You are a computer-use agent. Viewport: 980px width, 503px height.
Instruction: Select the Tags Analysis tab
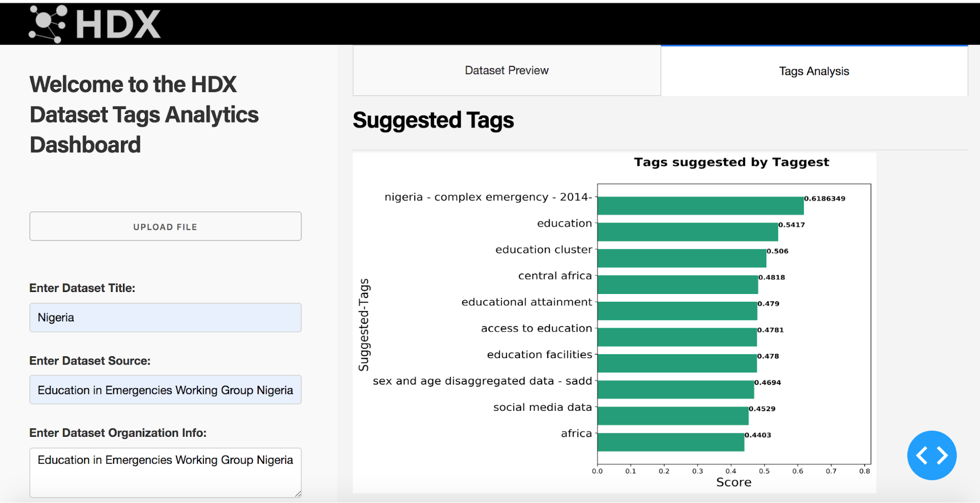point(814,71)
